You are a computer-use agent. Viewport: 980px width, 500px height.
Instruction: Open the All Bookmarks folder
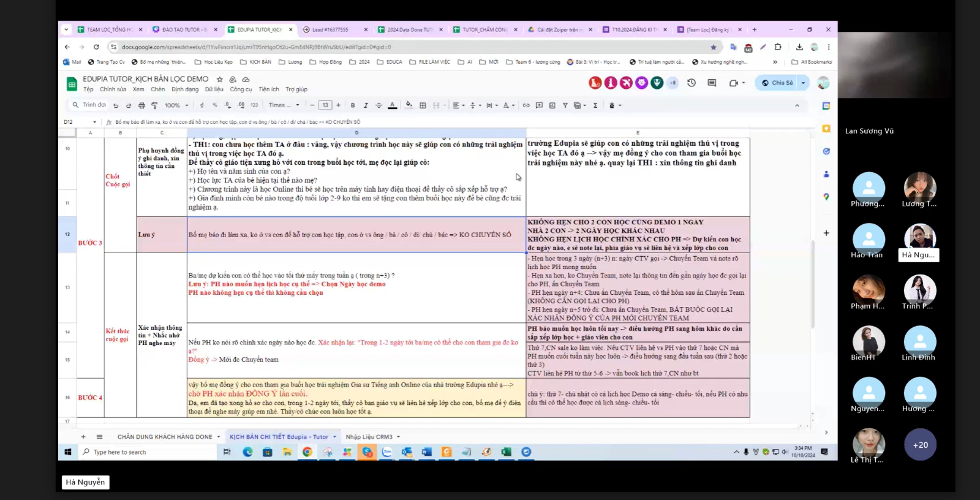pos(812,62)
